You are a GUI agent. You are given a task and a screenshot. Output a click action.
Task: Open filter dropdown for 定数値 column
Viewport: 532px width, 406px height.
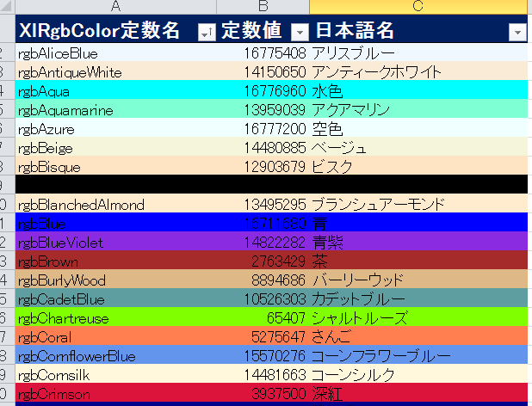(300, 33)
